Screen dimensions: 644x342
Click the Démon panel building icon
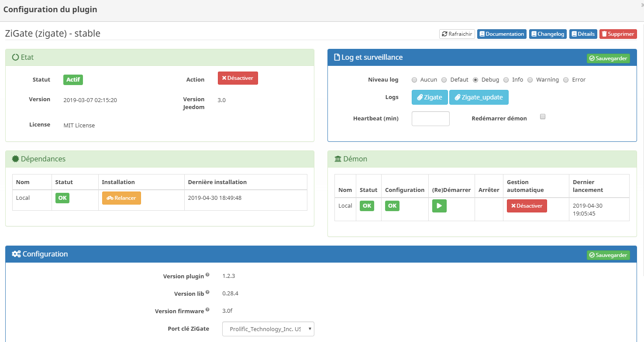(338, 159)
